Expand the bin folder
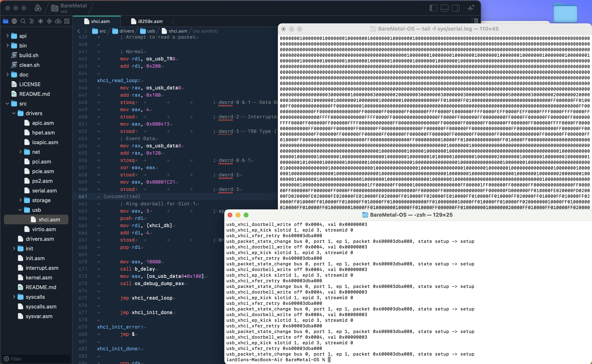 [7, 45]
